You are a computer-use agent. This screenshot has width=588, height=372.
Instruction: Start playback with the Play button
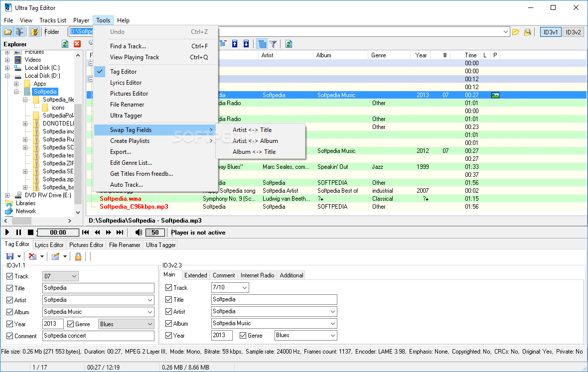click(x=7, y=232)
